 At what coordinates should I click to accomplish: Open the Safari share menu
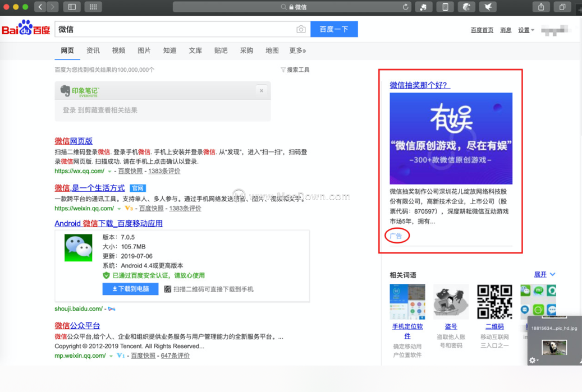tap(541, 7)
